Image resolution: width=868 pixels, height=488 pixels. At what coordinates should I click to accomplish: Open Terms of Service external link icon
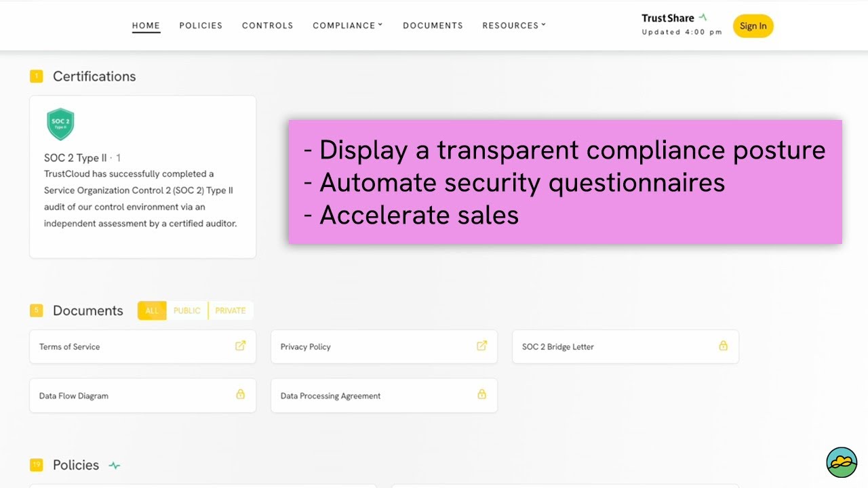[x=240, y=346]
